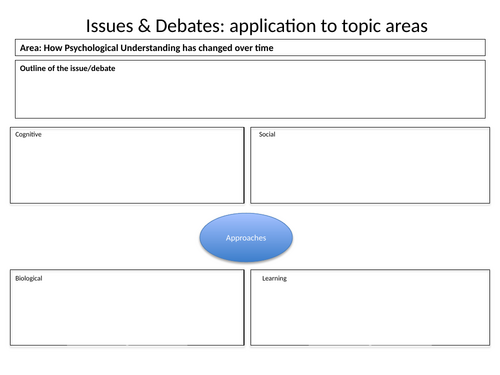This screenshot has width=500, height=375.
Task: Click the "Social" label text
Action: (267, 134)
